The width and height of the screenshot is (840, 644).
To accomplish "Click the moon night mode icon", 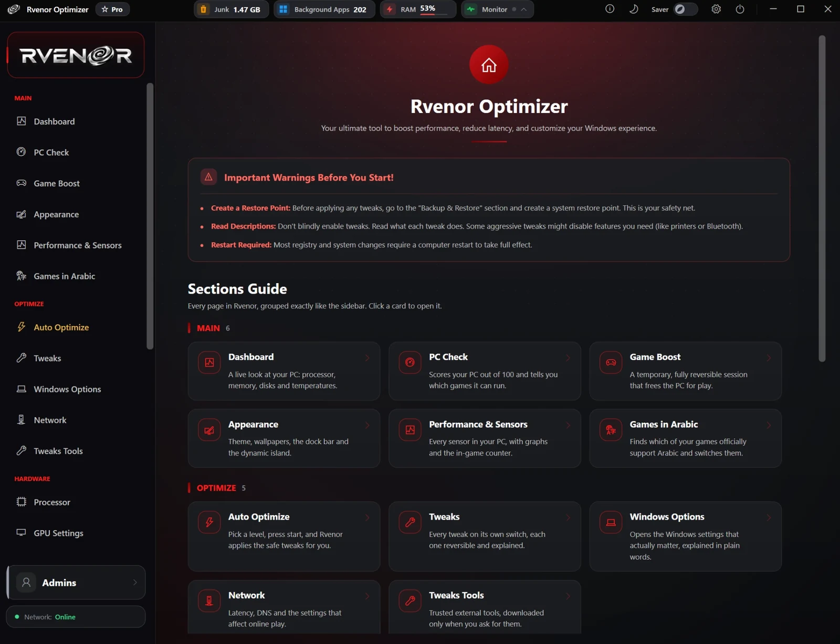I will (634, 9).
